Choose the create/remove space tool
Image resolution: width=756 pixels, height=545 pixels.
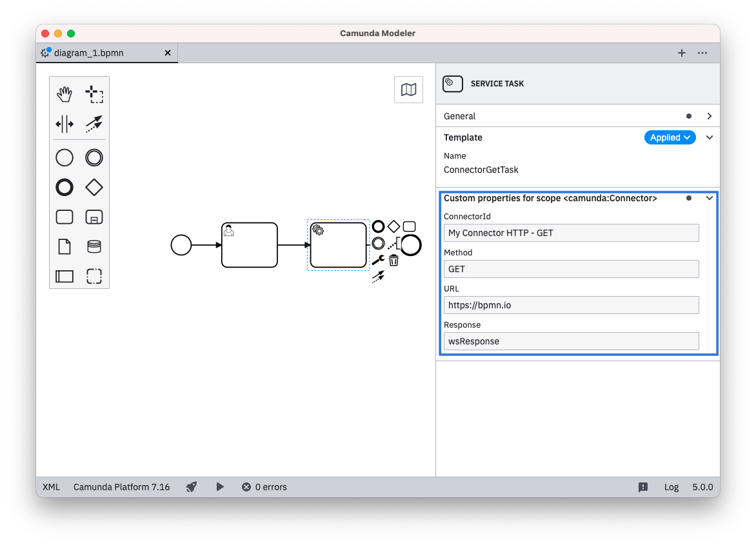click(65, 123)
